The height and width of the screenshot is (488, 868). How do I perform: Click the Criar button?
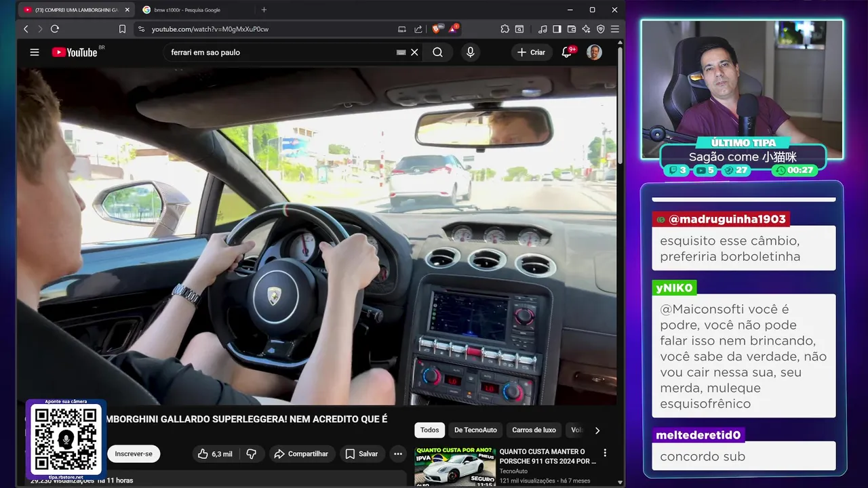pos(531,52)
